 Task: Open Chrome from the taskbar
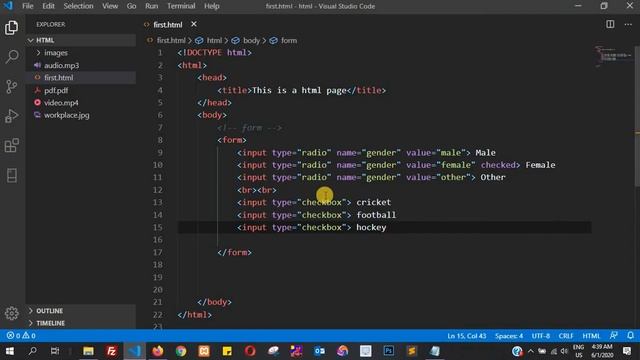tap(181, 351)
